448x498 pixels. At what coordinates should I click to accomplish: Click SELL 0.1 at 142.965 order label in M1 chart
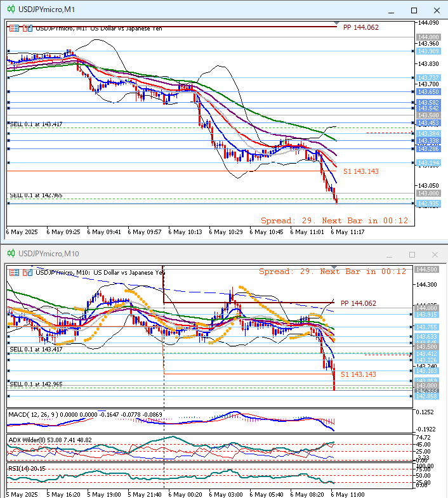point(36,195)
